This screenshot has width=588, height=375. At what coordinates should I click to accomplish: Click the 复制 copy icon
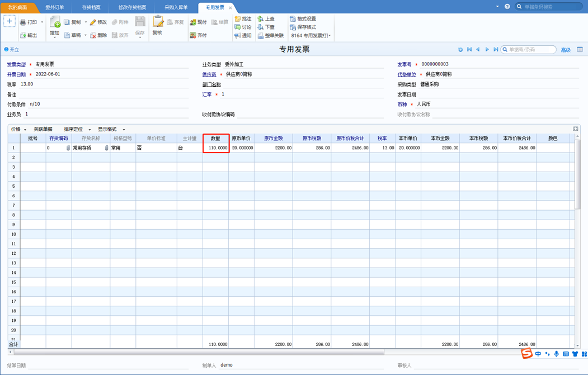tap(67, 22)
